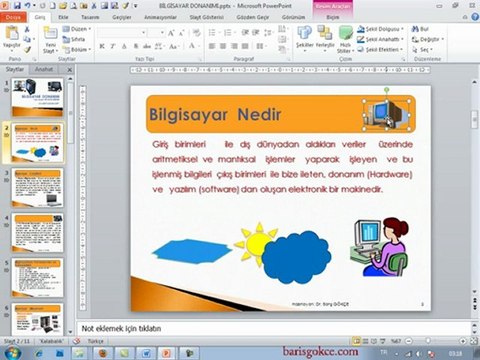Switch to the Animasyonlar ribbon tab
Viewport: 480px width, 360px height.
tap(161, 17)
